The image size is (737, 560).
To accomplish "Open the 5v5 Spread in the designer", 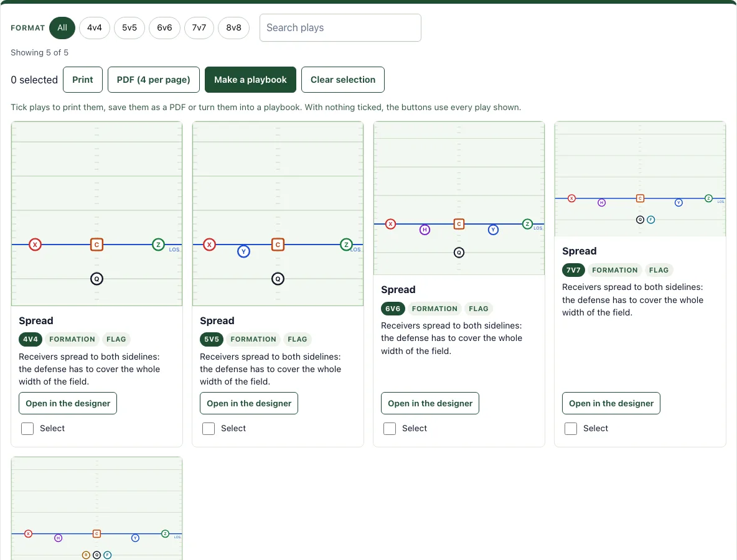I will [x=249, y=404].
